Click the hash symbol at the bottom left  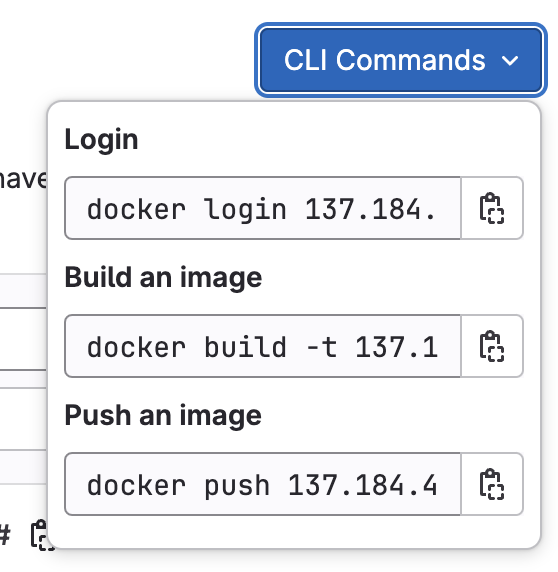click(5, 535)
